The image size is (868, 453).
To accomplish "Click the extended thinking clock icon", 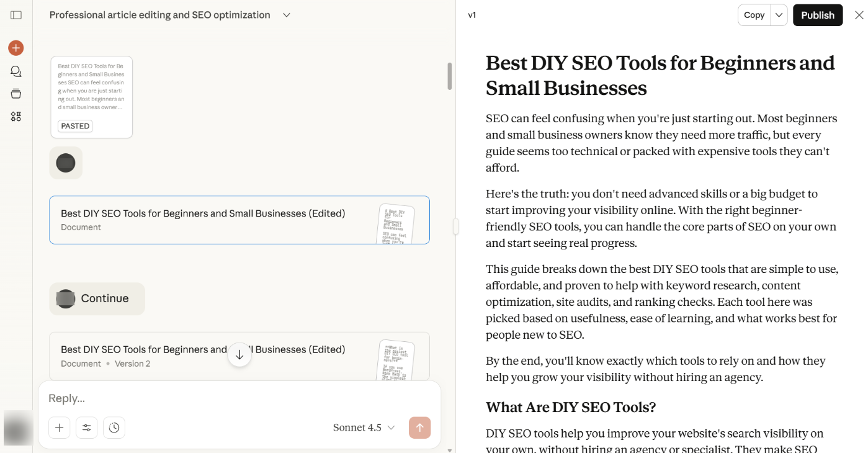I will coord(114,428).
